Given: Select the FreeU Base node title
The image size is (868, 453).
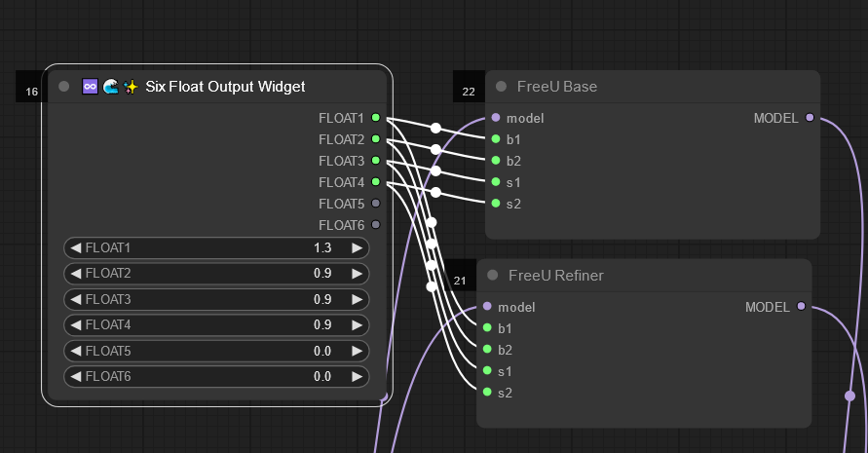Looking at the screenshot, I should (557, 87).
